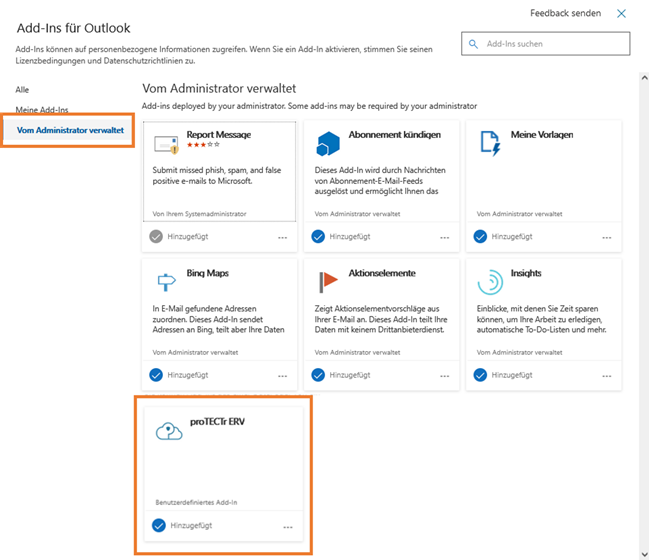
Task: Toggle Hinzugefügt checkmark for Abonnement kündigen
Action: tap(318, 237)
